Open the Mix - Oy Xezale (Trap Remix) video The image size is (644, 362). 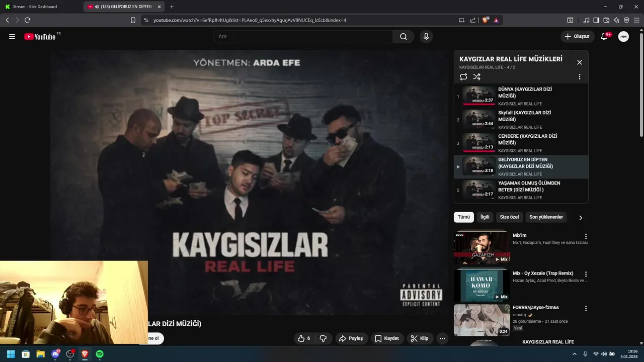(543, 273)
